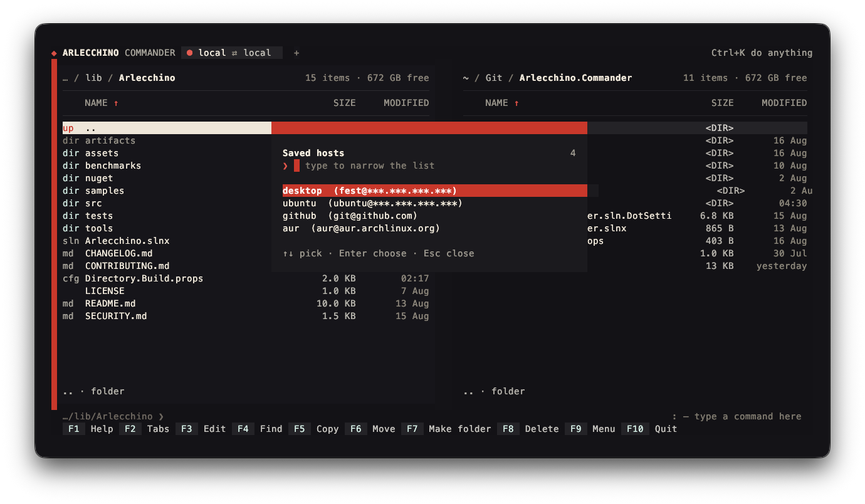This screenshot has width=865, height=504.
Task: Click the F9 Menu button
Action: (590, 429)
